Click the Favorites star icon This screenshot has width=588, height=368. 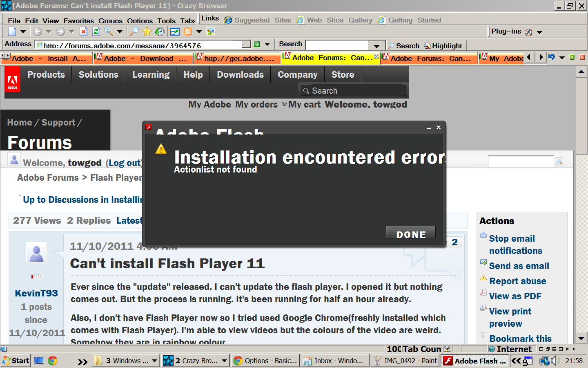coord(147,31)
